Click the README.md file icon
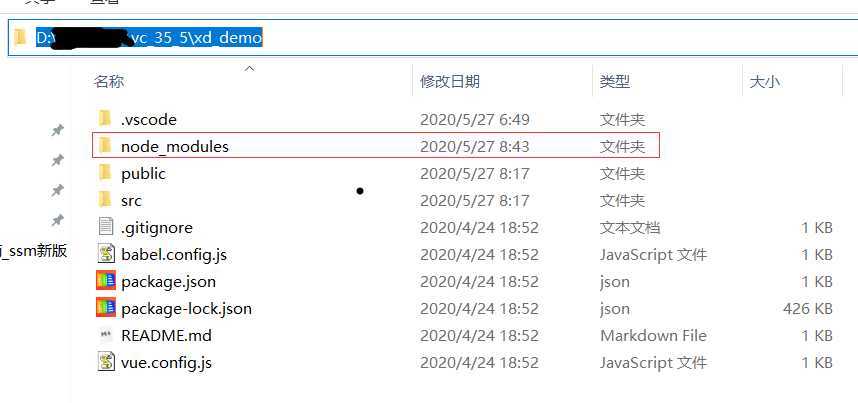Screen dimensions: 858x403 point(106,335)
